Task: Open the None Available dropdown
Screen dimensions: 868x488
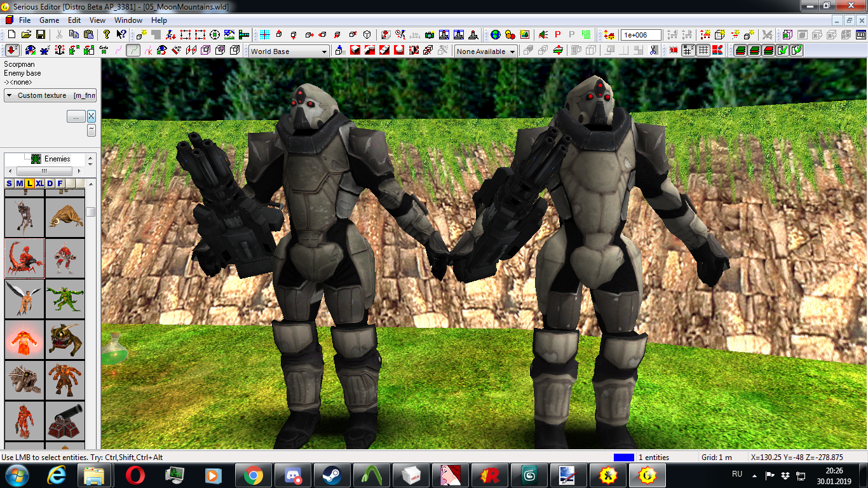Action: click(486, 51)
